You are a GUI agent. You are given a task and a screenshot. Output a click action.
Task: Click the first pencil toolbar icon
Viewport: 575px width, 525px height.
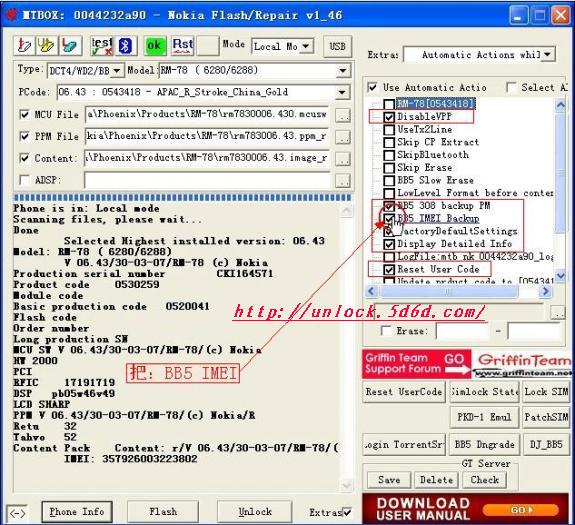tap(25, 46)
